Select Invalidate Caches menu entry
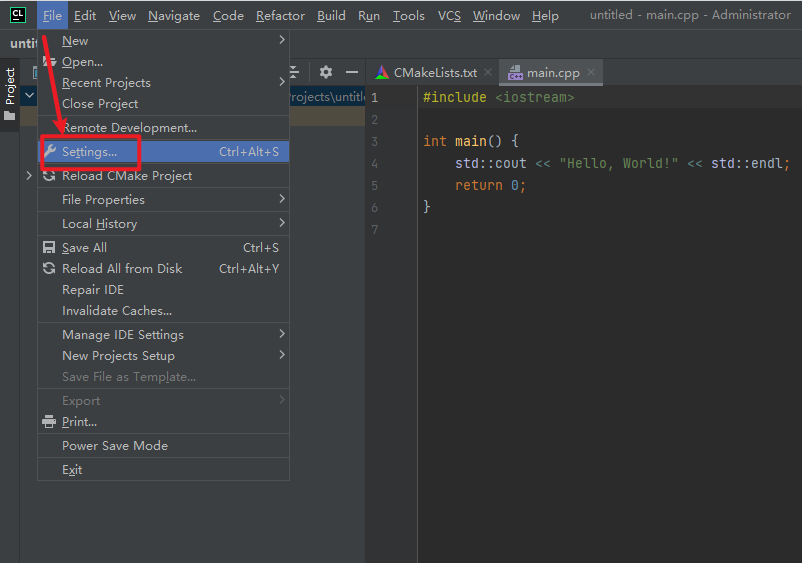The height and width of the screenshot is (563, 802). pyautogui.click(x=117, y=311)
